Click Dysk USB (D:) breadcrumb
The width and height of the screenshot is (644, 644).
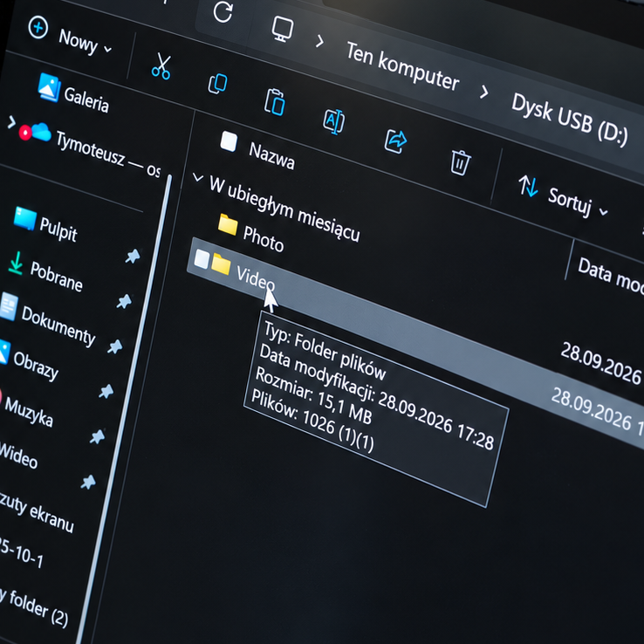[570, 119]
